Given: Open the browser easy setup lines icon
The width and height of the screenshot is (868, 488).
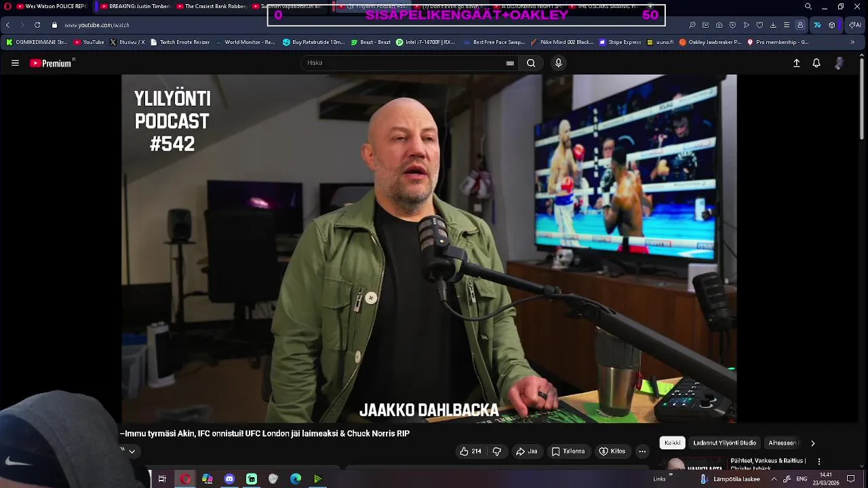Looking at the screenshot, I should 787,25.
